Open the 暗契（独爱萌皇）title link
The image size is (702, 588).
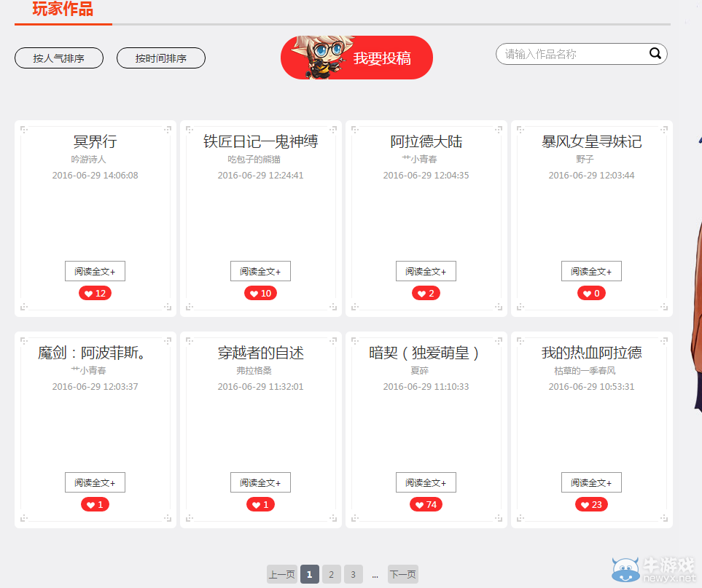click(426, 353)
